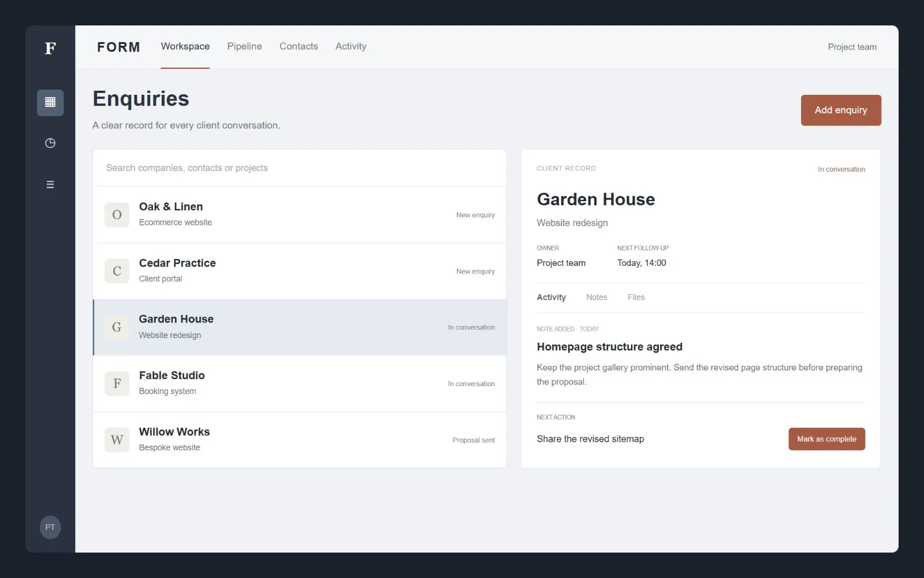
Task: Click the Homepage structure agreed note title
Action: pos(610,347)
